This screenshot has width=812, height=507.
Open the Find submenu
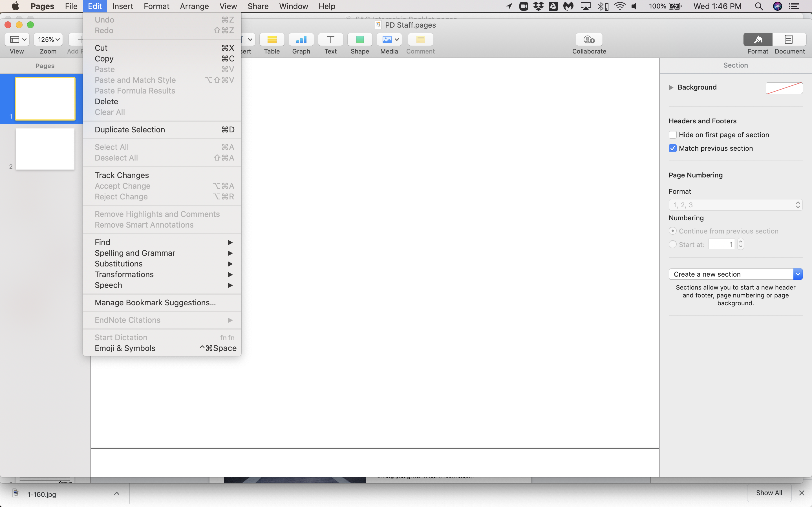click(102, 243)
